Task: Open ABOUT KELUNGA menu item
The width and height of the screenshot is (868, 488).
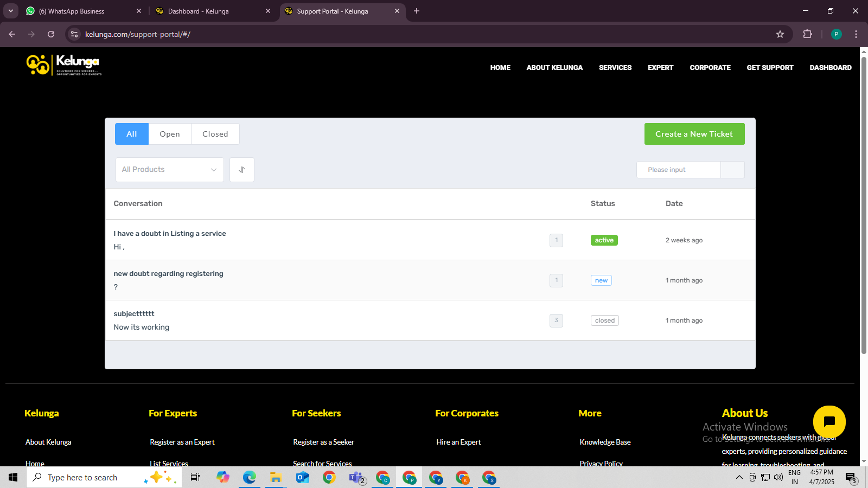Action: 554,68
